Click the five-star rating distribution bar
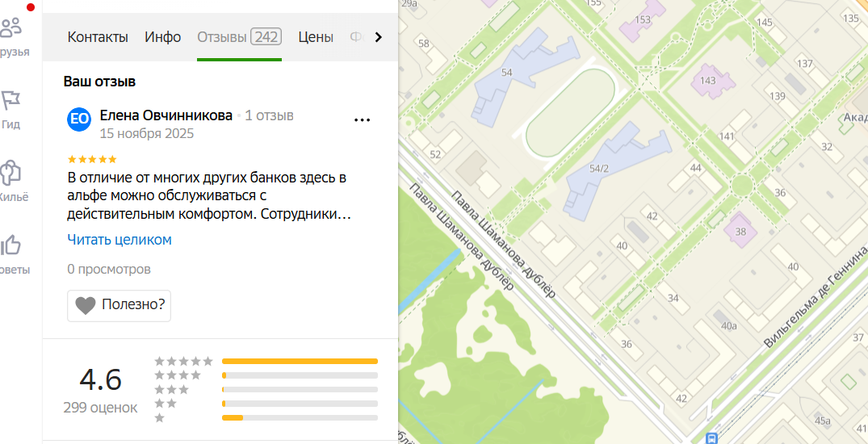Image resolution: width=868 pixels, height=444 pixels. (300, 362)
